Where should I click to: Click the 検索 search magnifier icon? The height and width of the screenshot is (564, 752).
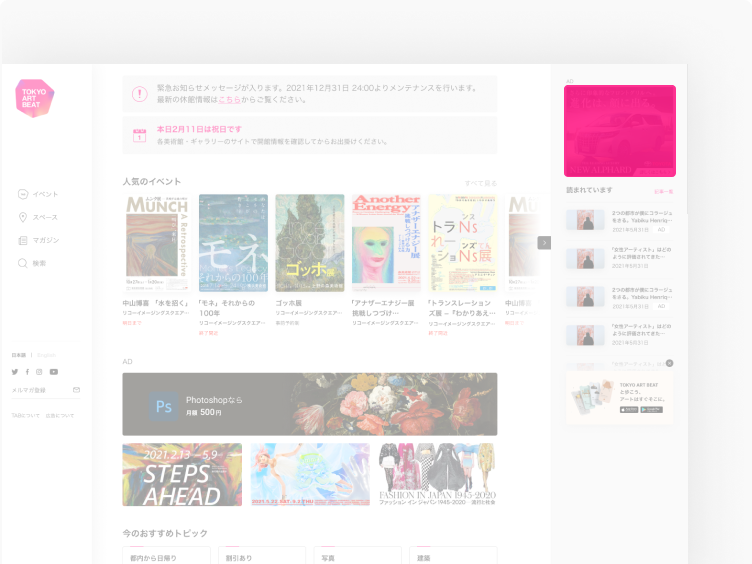pos(23,263)
